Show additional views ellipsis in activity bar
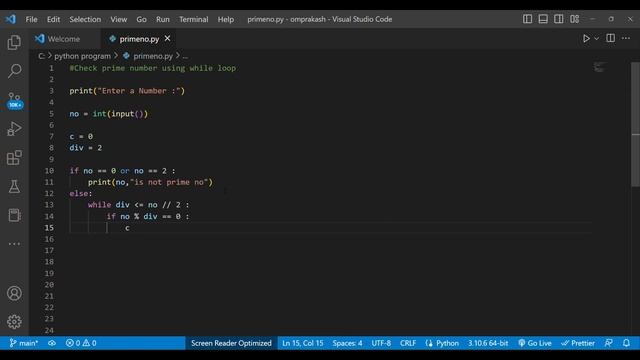The image size is (640, 360). (14, 244)
